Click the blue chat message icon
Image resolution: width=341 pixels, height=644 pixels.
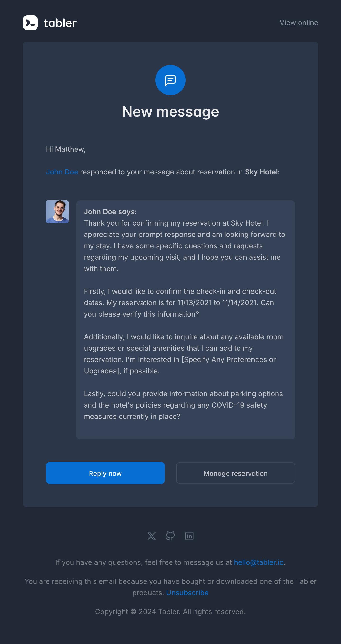[x=170, y=80]
